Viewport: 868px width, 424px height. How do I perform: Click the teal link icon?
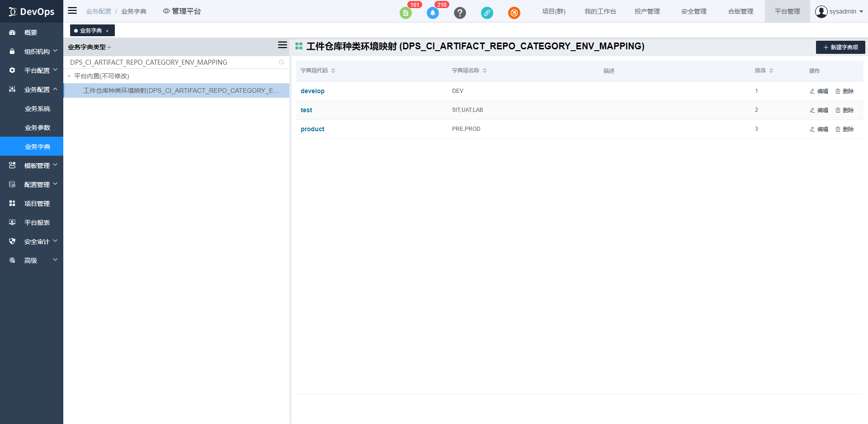pyautogui.click(x=487, y=13)
